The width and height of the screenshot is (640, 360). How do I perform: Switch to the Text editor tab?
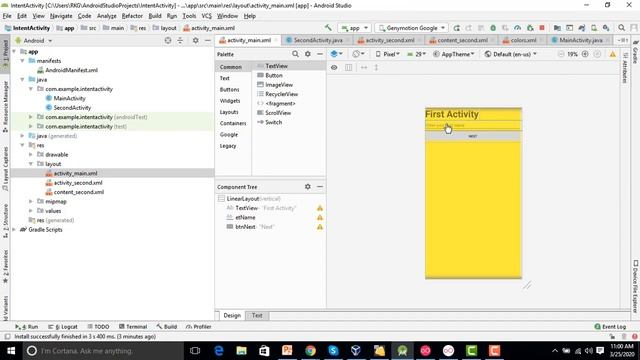(x=257, y=315)
